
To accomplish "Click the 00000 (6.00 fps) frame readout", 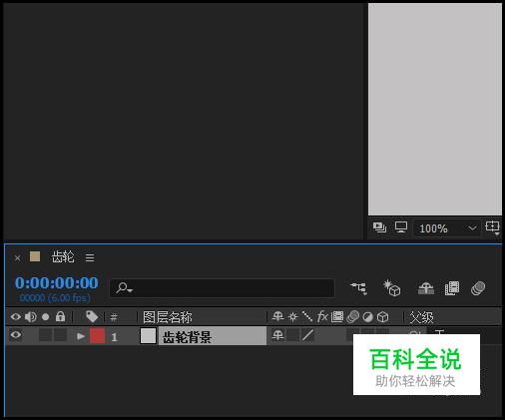I will [x=55, y=298].
